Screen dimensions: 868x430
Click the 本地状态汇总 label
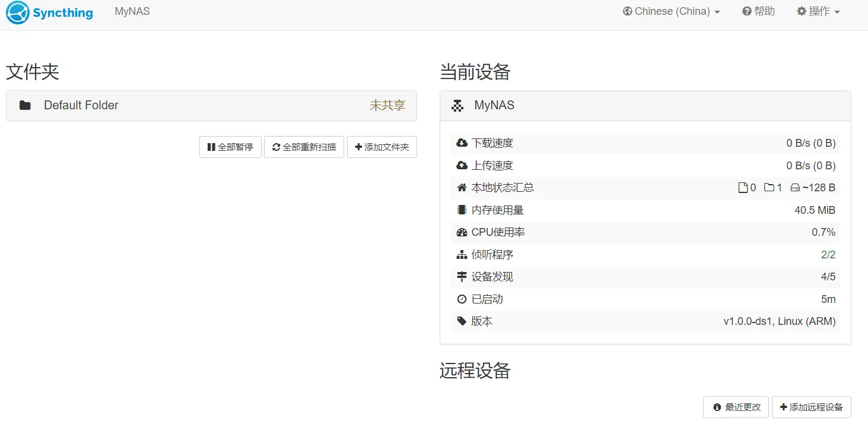pyautogui.click(x=503, y=188)
